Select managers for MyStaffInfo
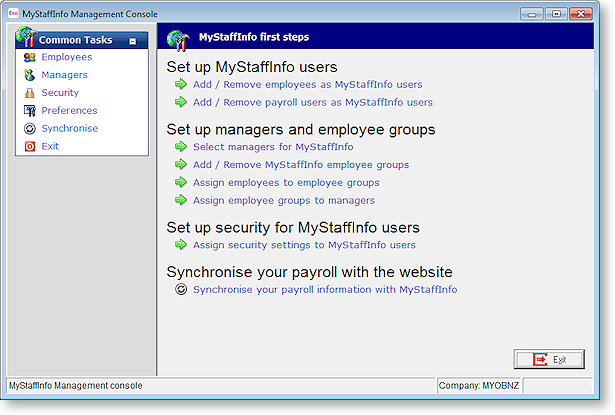 point(273,146)
